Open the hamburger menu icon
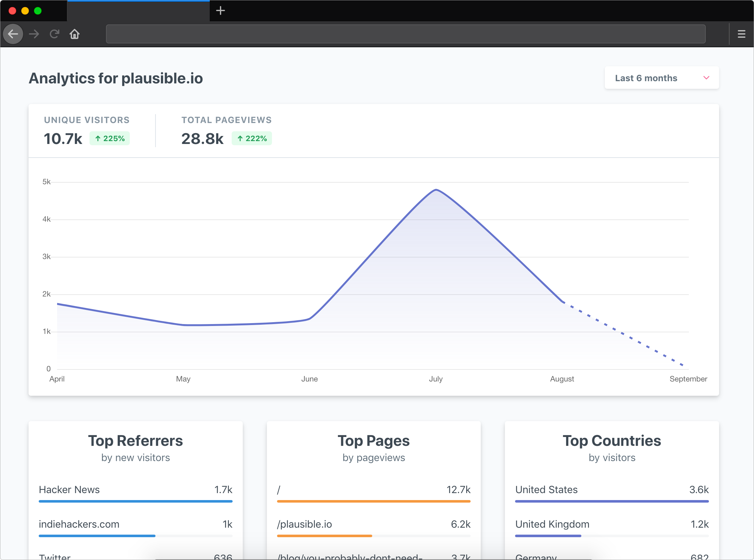 tap(741, 34)
